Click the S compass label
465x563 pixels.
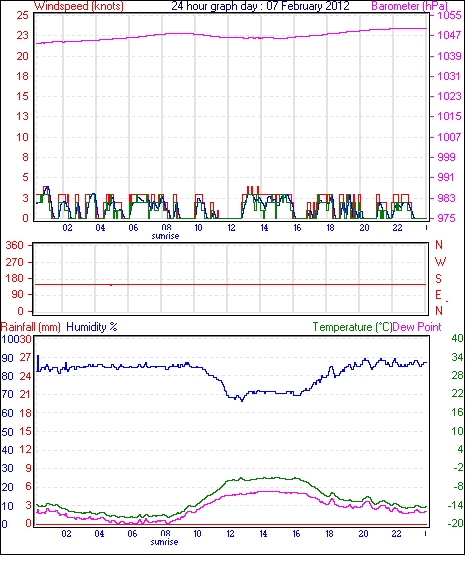coord(438,278)
